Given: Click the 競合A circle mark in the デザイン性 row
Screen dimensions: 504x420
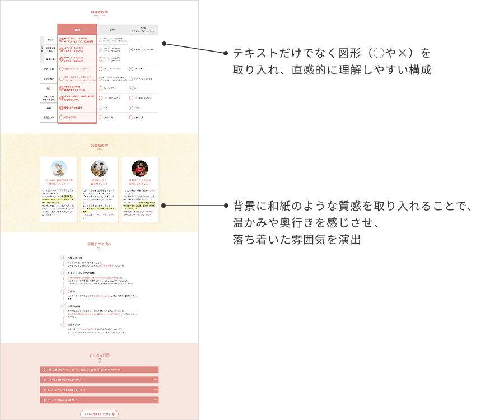Looking at the screenshot, I should [101, 69].
